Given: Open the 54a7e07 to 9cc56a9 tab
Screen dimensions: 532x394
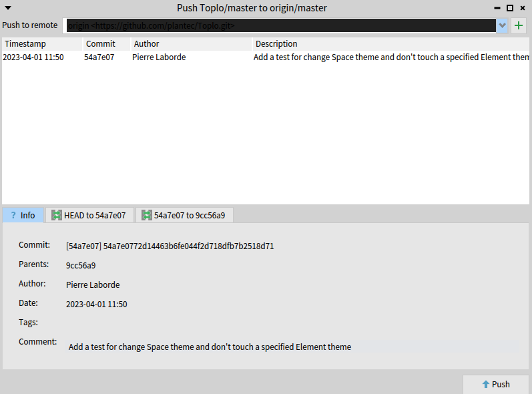Looking at the screenshot, I should coord(184,215).
